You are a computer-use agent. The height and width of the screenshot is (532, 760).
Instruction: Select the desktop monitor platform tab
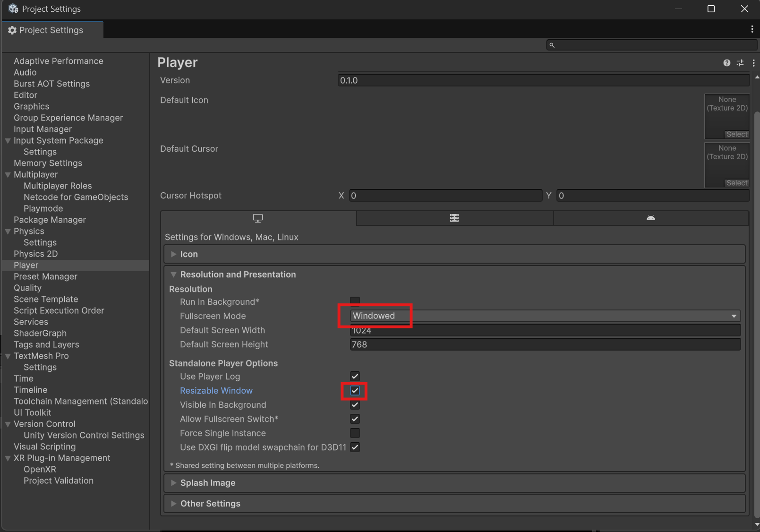[x=258, y=218]
